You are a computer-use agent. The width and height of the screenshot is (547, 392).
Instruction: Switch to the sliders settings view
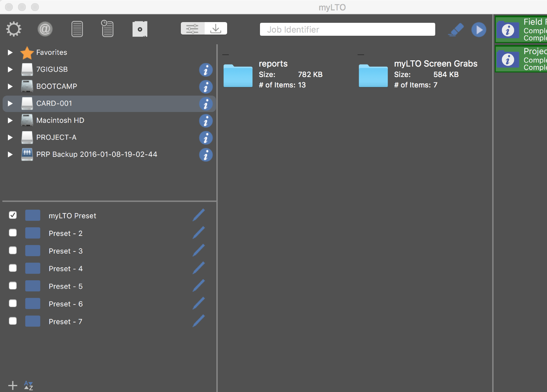(192, 28)
